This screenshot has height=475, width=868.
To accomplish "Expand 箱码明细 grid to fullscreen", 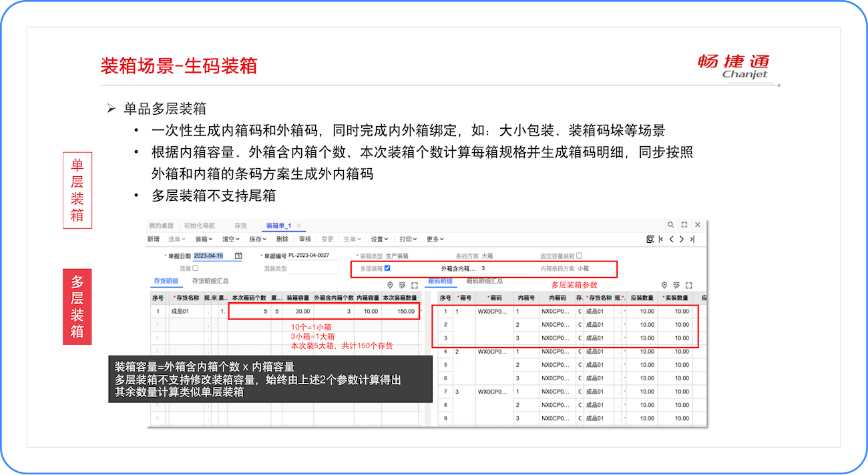I will click(x=689, y=285).
